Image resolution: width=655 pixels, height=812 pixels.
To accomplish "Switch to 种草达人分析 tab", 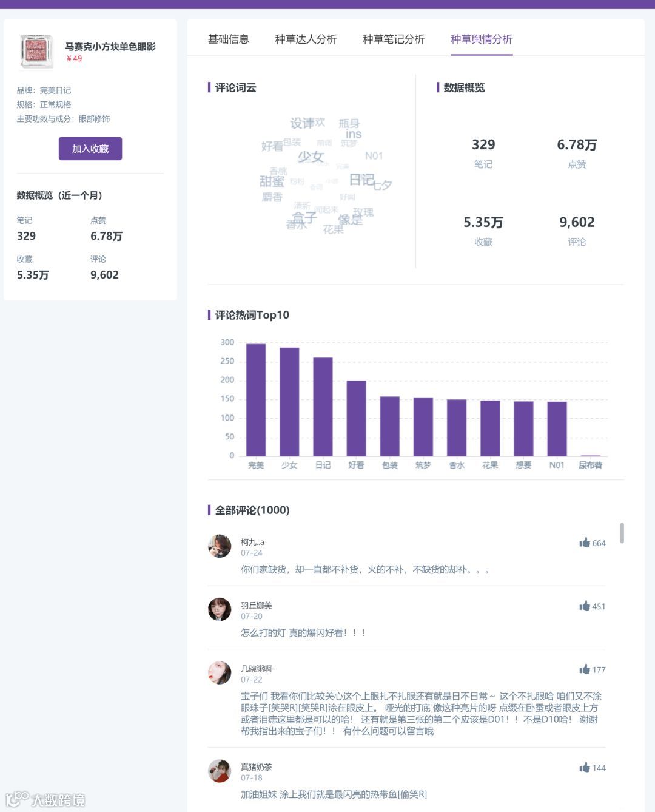I will [306, 39].
